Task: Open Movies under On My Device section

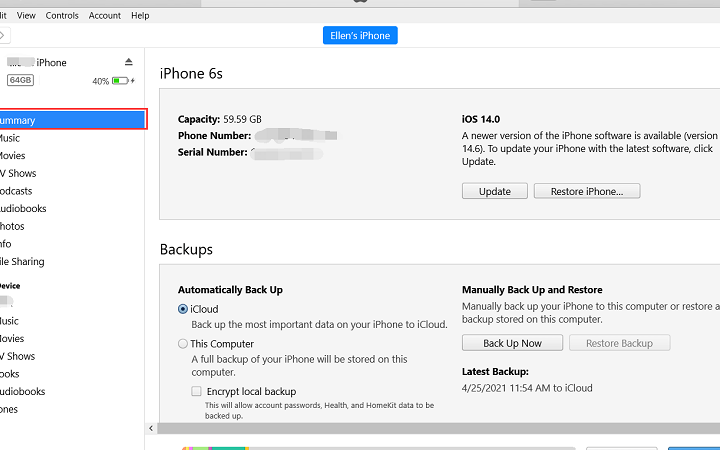Action: click(x=12, y=338)
